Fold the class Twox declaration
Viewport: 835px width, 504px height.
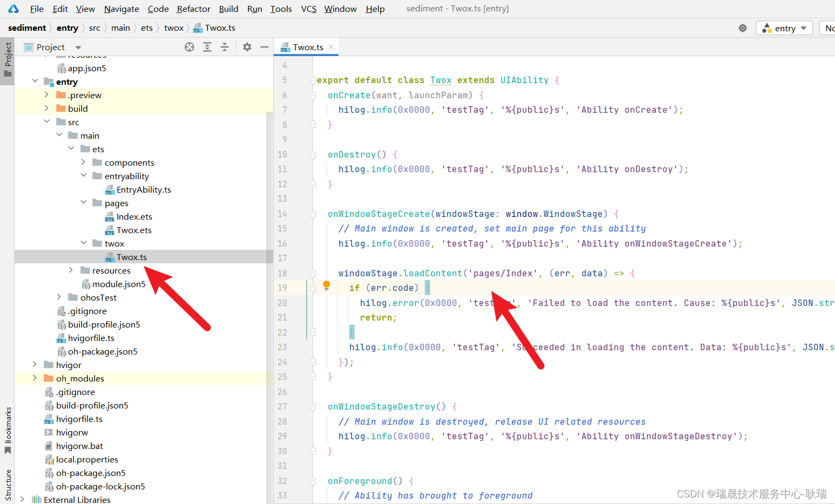[x=313, y=80]
